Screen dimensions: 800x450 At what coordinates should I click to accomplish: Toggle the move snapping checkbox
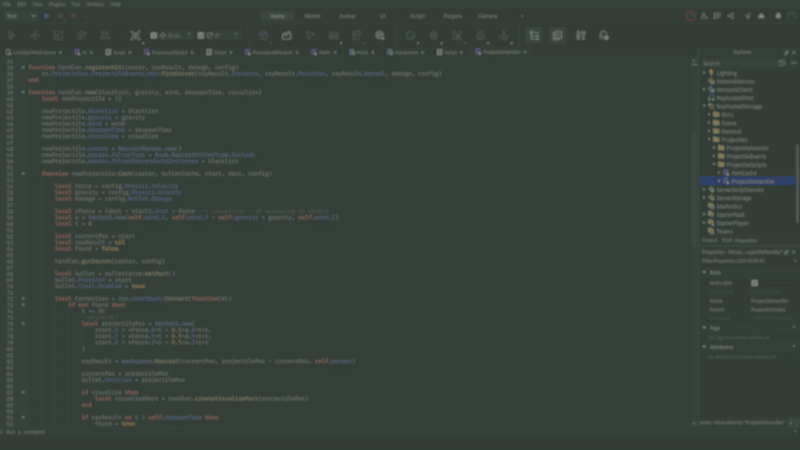click(x=154, y=36)
